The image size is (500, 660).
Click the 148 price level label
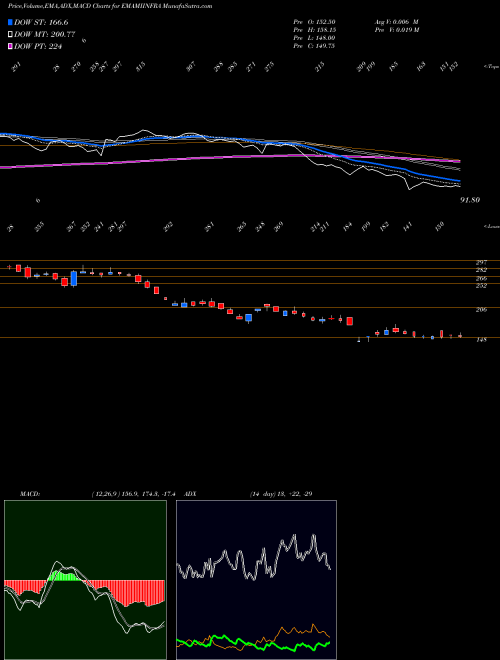(481, 340)
